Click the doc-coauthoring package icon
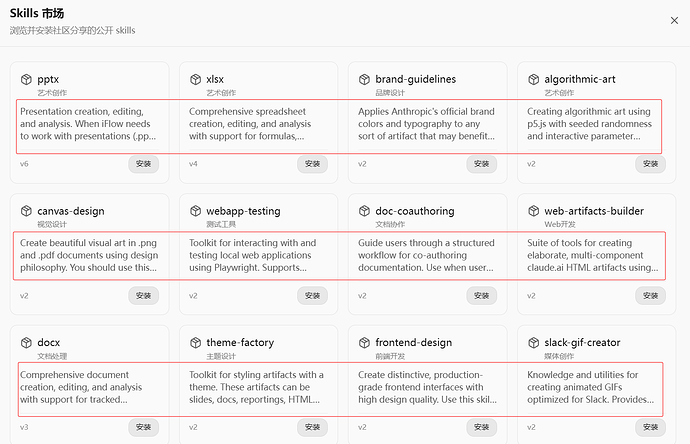The image size is (690, 444). [364, 211]
